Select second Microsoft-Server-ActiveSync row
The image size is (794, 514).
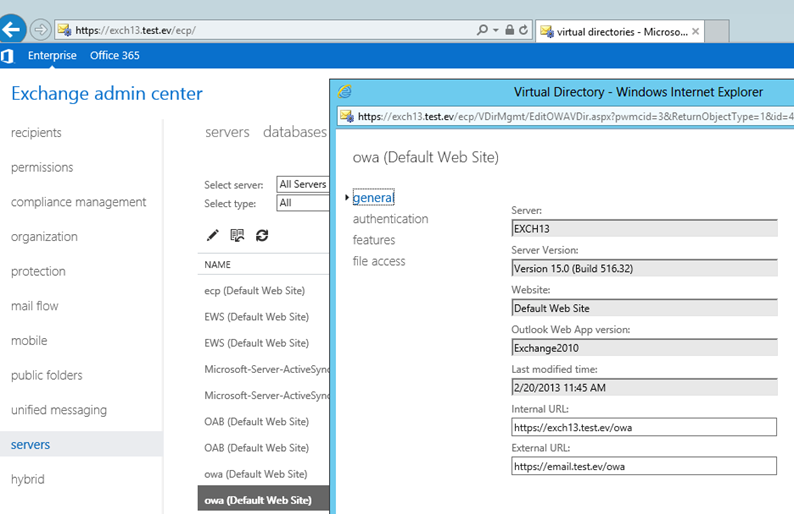point(263,396)
